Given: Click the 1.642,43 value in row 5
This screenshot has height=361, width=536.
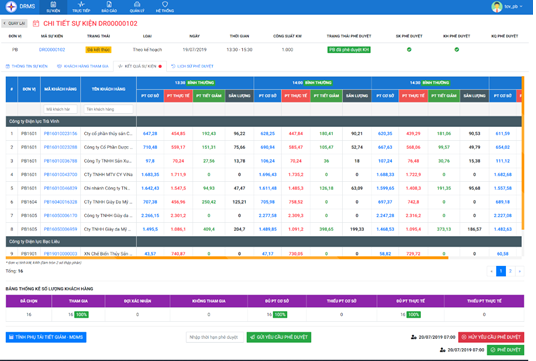Looking at the screenshot, I should pos(150,188).
